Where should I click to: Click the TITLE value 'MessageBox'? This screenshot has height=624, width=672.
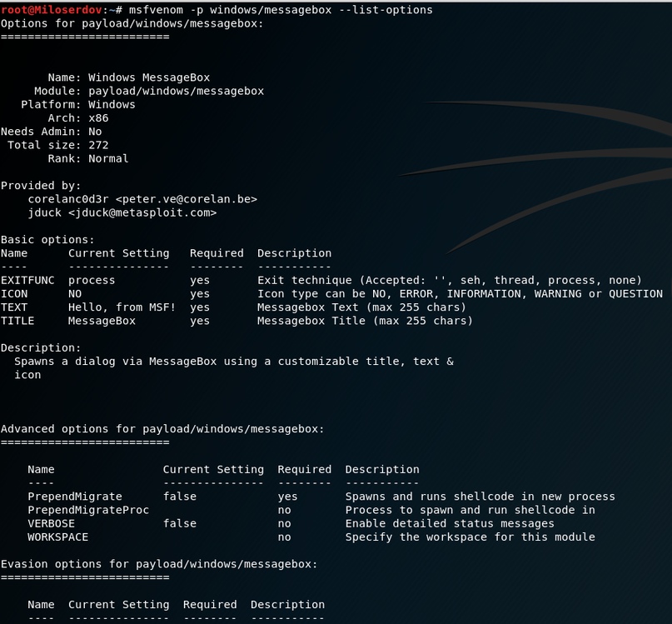click(x=102, y=320)
